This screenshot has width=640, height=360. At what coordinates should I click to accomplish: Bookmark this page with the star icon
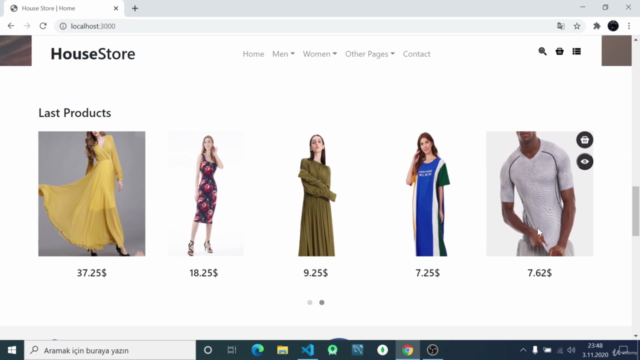pos(577,26)
